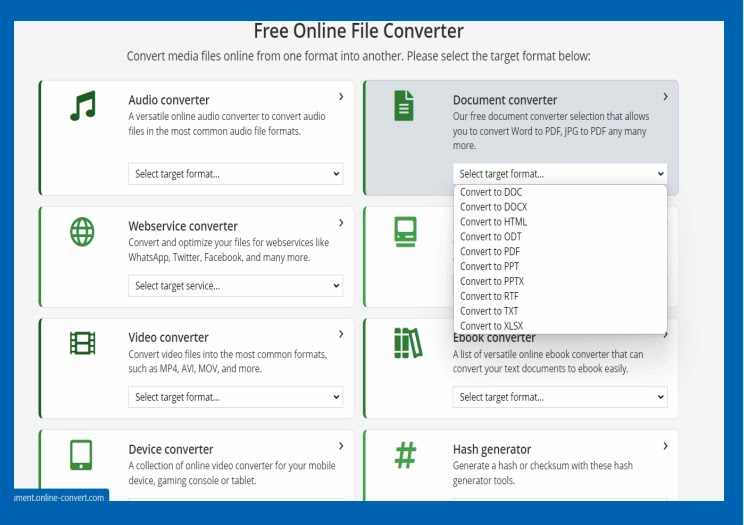
Task: Click the Hash generator hash symbol icon
Action: (x=406, y=455)
